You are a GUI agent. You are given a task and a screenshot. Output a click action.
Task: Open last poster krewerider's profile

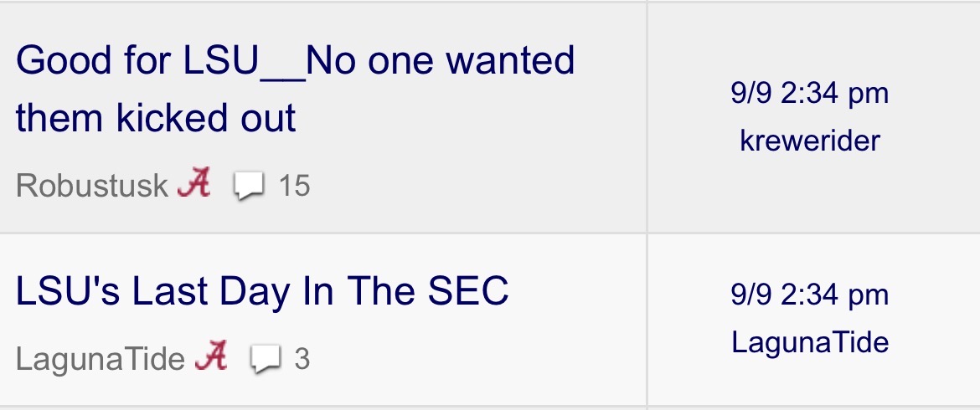[x=809, y=141]
